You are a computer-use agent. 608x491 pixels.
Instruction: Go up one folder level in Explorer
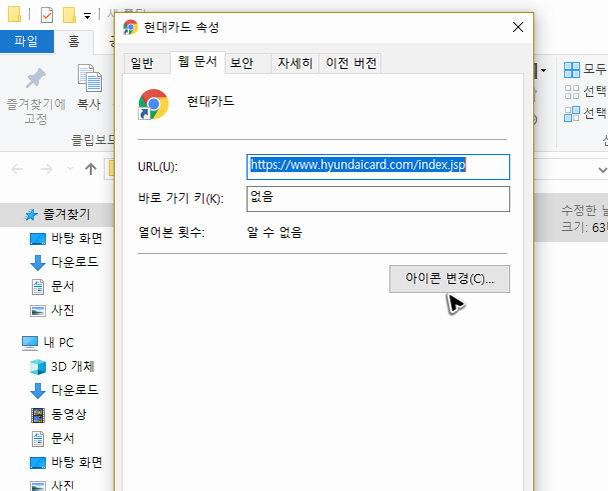[91, 169]
